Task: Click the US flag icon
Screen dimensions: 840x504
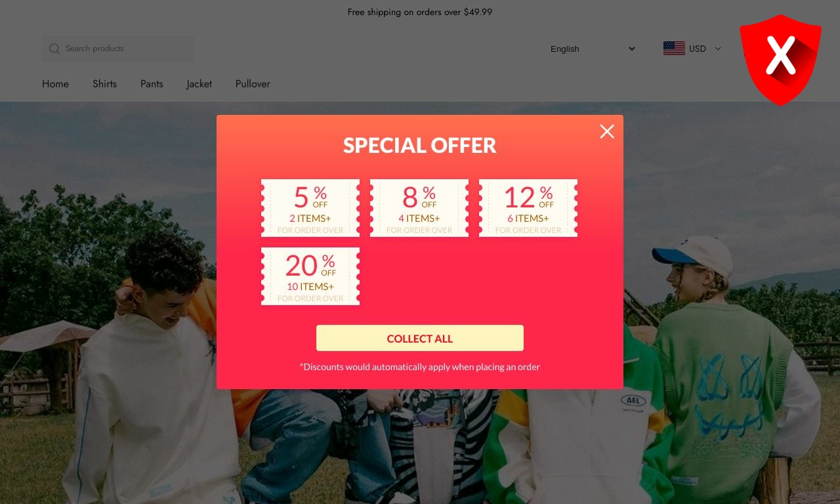Action: pos(674,49)
